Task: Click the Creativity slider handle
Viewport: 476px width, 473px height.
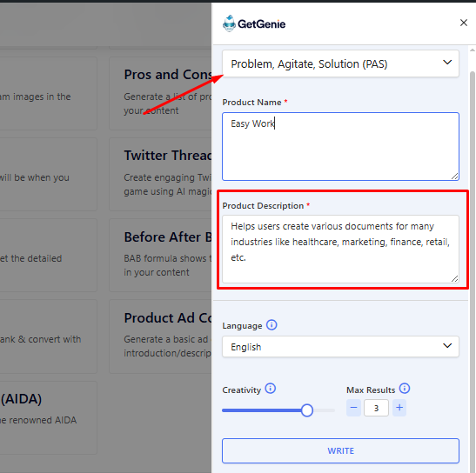Action: [307, 410]
